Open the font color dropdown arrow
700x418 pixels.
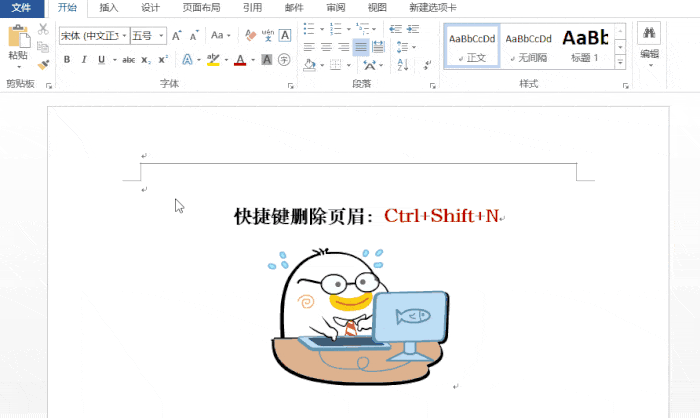click(x=253, y=60)
